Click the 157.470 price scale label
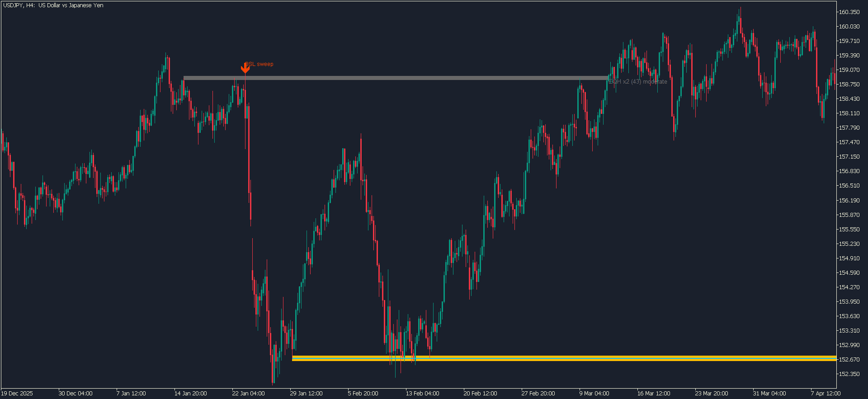 click(849, 142)
